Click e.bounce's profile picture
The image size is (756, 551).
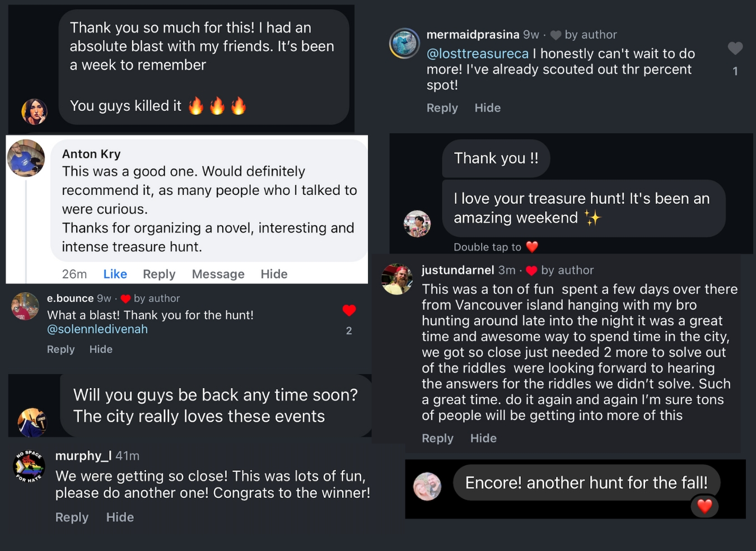(25, 306)
